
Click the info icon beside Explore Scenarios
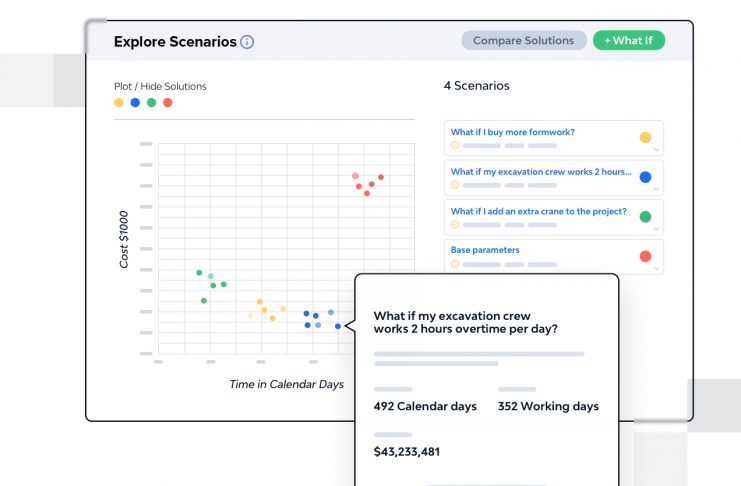coord(247,42)
